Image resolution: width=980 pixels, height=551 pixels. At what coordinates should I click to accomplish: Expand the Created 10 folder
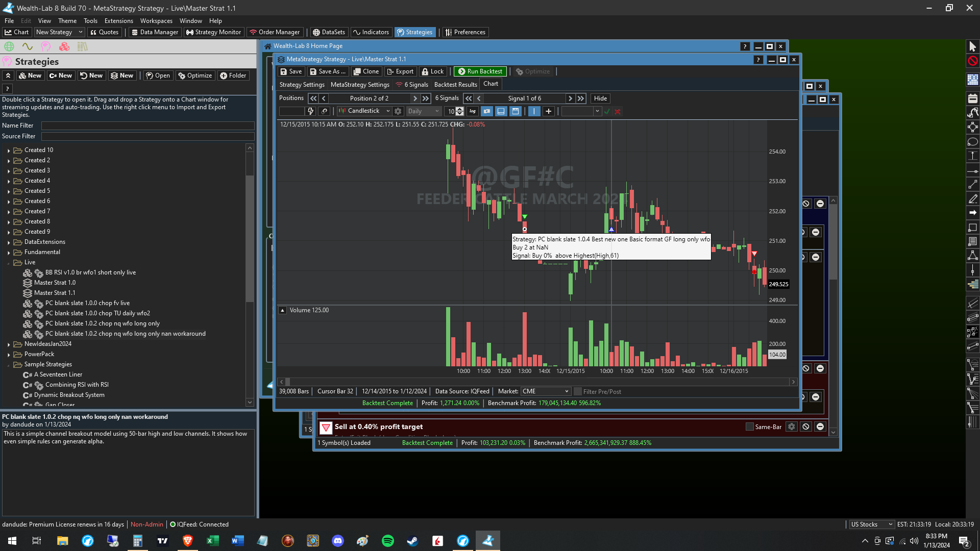(x=9, y=151)
